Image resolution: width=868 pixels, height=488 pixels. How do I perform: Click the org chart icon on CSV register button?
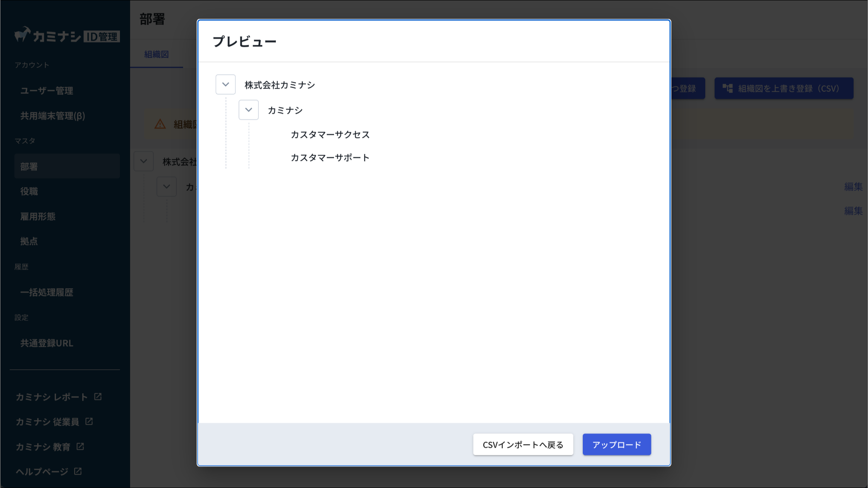(728, 88)
